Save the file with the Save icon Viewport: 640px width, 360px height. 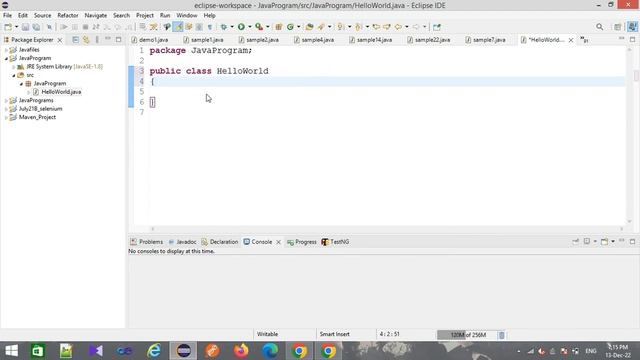[x=25, y=27]
